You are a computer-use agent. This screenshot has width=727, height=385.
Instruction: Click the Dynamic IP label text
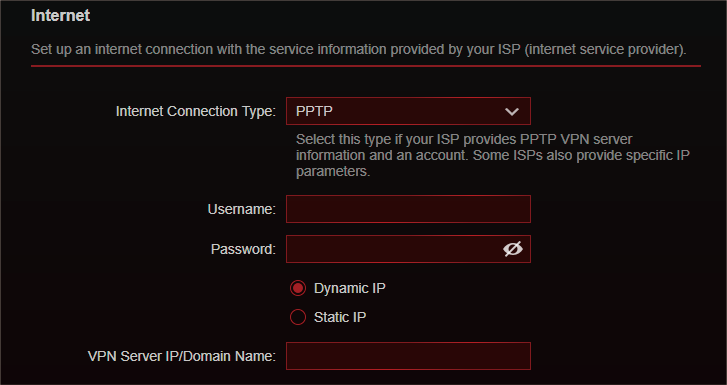350,288
